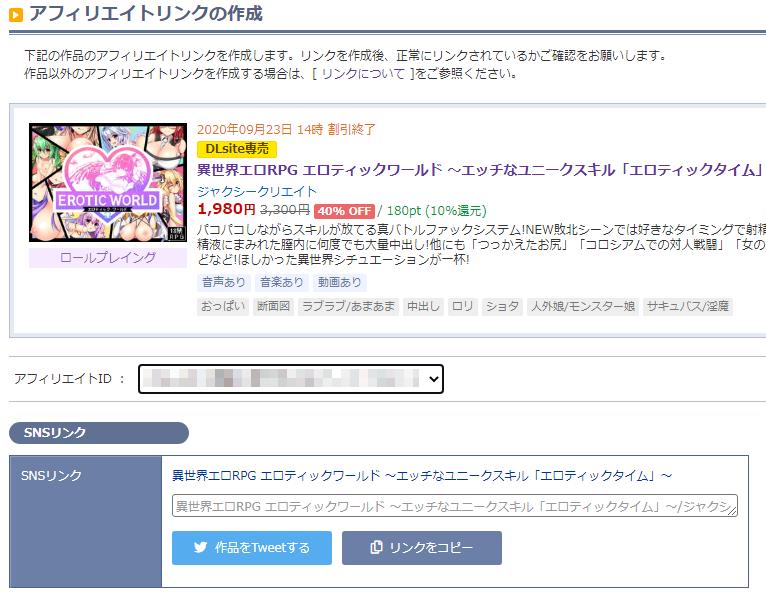Click the blue SNS link product title
The width and height of the screenshot is (766, 596).
coord(422,475)
